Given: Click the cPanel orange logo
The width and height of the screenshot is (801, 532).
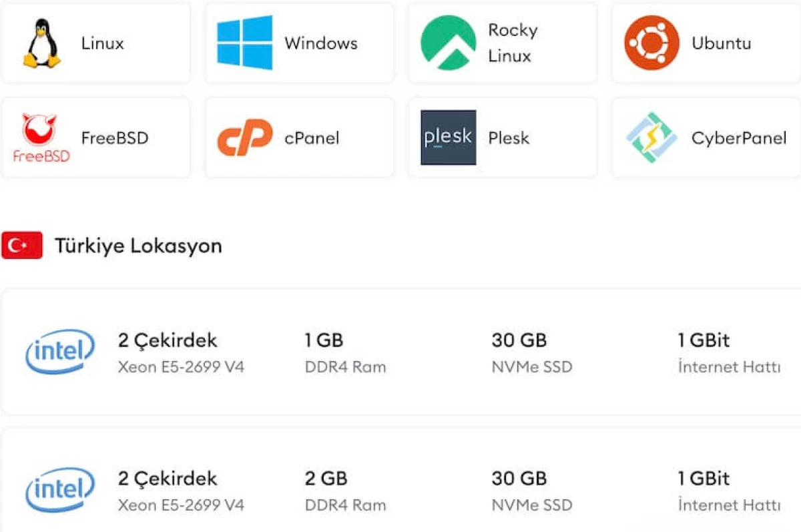Looking at the screenshot, I should pos(245,138).
